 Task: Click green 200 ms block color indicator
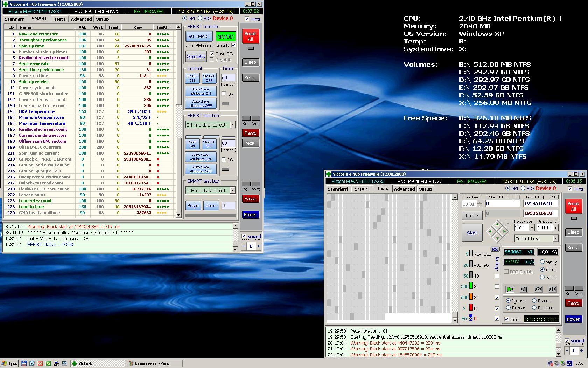tap(471, 286)
